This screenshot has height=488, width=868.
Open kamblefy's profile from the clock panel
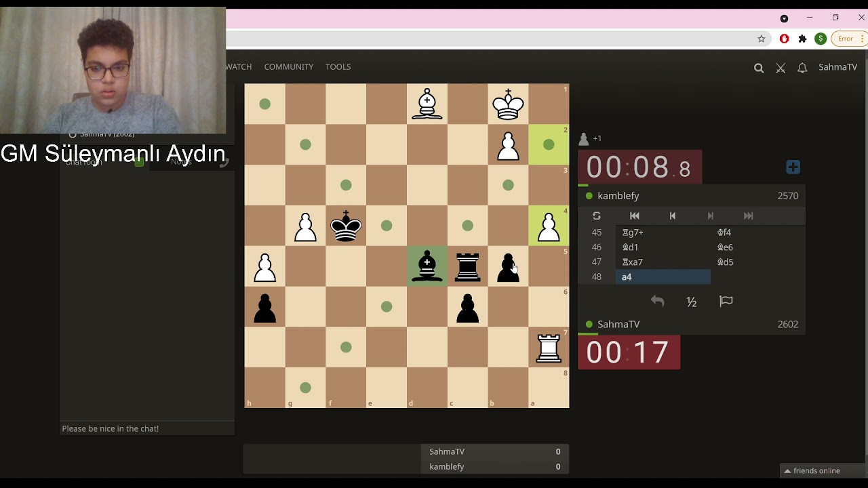pyautogui.click(x=618, y=196)
